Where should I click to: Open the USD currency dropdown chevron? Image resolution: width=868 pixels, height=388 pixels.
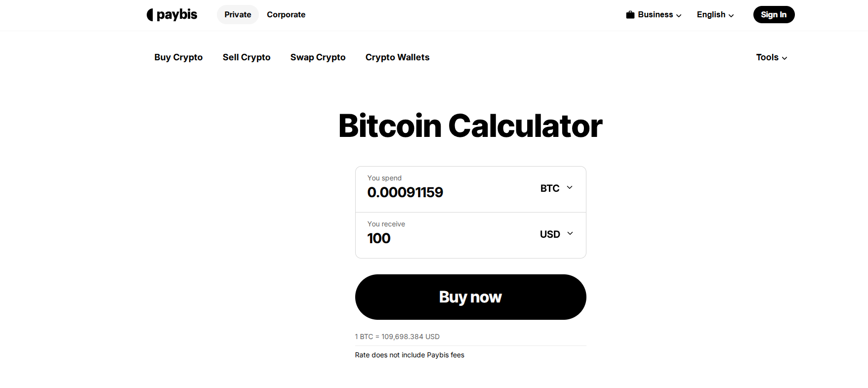(569, 233)
